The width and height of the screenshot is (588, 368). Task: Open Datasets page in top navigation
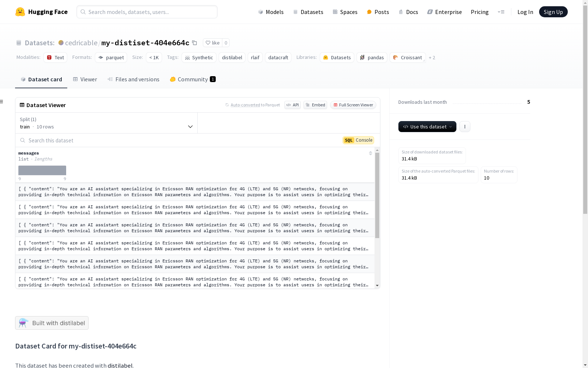coord(308,12)
